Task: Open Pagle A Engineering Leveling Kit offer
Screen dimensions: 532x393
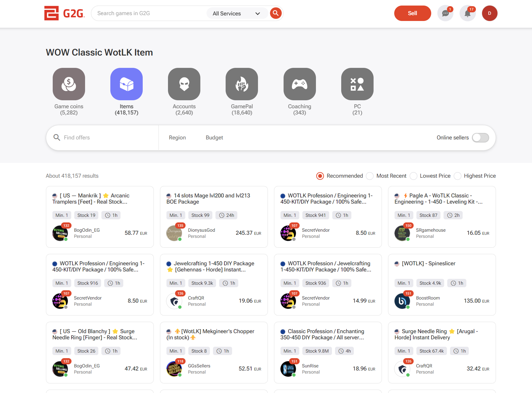Action: point(439,199)
